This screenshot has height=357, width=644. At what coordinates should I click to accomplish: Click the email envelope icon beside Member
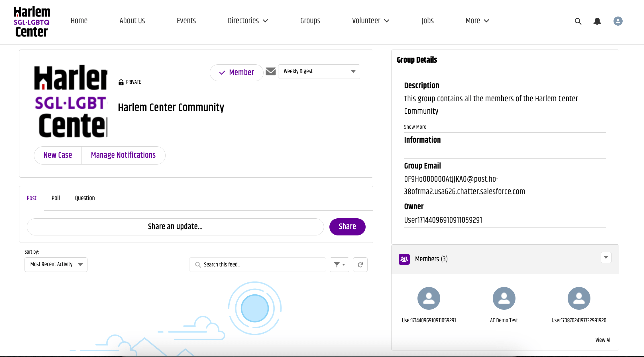tap(270, 71)
